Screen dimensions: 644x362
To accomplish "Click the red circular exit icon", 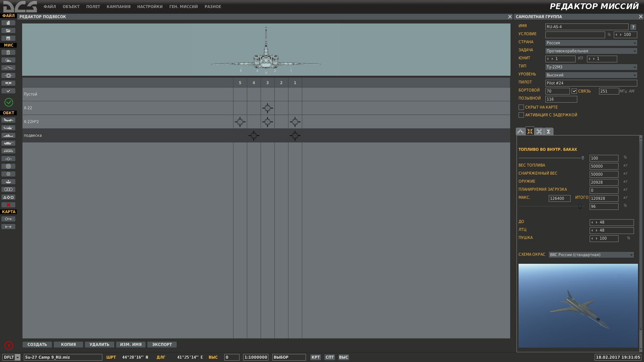I will [9, 345].
